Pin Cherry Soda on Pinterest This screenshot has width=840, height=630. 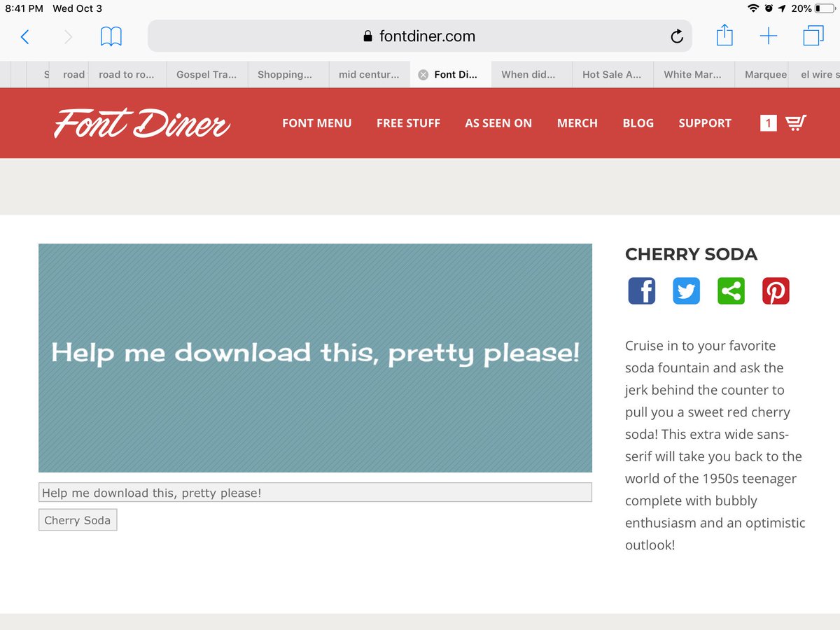(776, 290)
